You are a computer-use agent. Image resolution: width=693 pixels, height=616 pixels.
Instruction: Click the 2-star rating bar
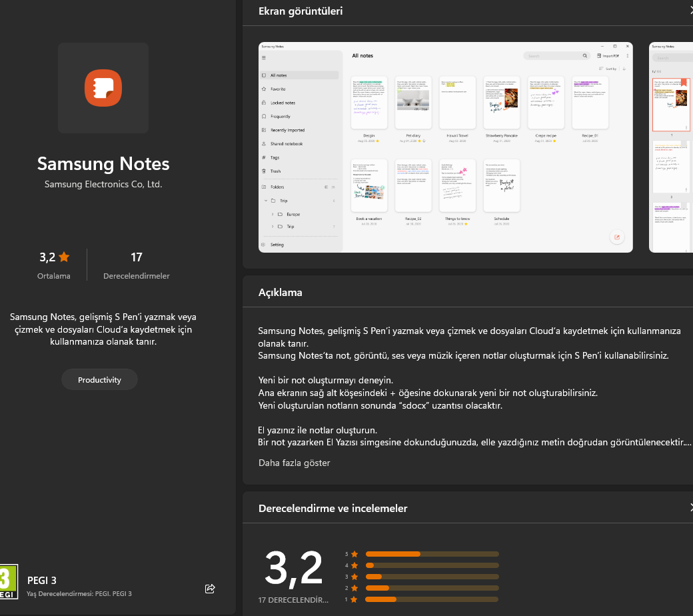coord(432,588)
